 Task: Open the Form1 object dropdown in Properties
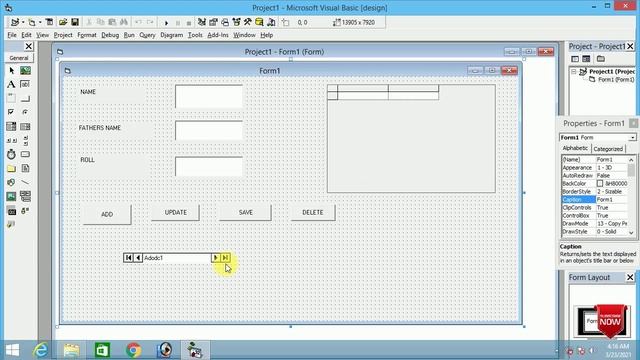tap(632, 138)
